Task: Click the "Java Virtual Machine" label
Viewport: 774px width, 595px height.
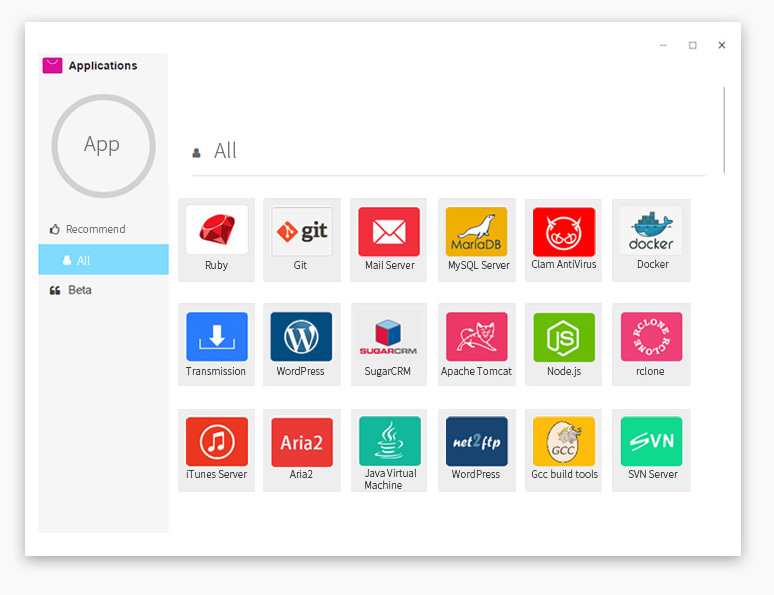Action: [x=390, y=479]
